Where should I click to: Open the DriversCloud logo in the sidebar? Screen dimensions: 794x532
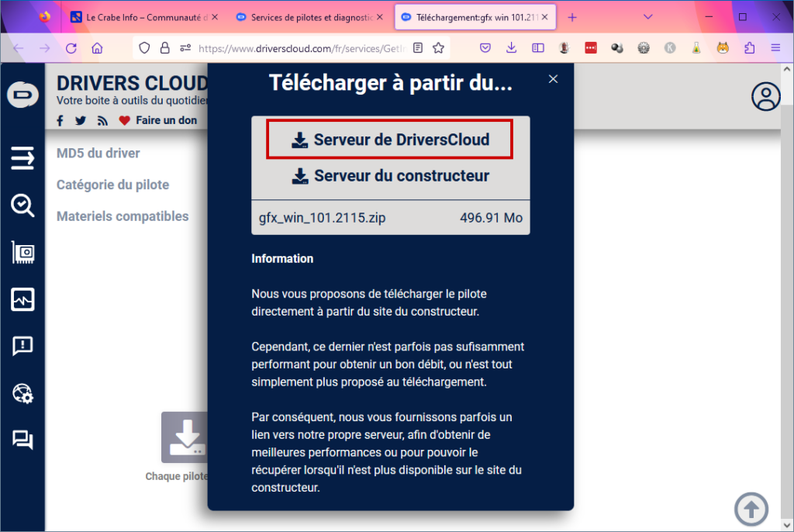point(22,95)
